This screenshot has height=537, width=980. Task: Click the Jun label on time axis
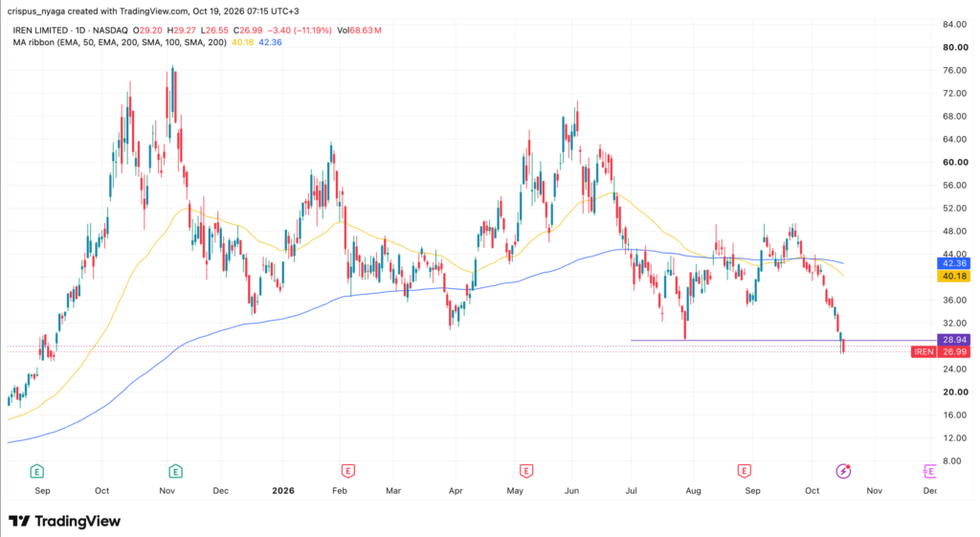(572, 491)
